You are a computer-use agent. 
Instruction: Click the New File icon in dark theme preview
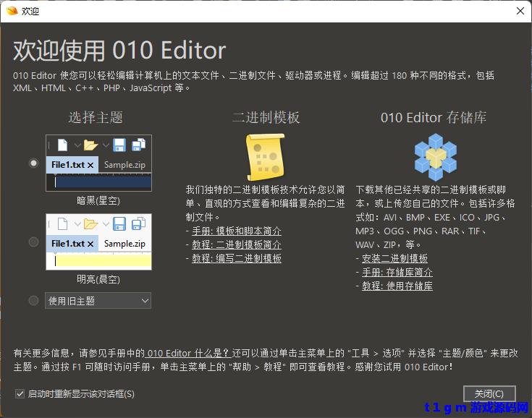click(x=62, y=145)
